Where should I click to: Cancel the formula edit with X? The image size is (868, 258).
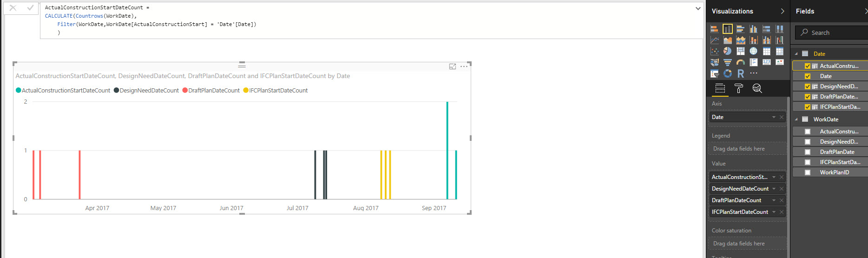(13, 8)
